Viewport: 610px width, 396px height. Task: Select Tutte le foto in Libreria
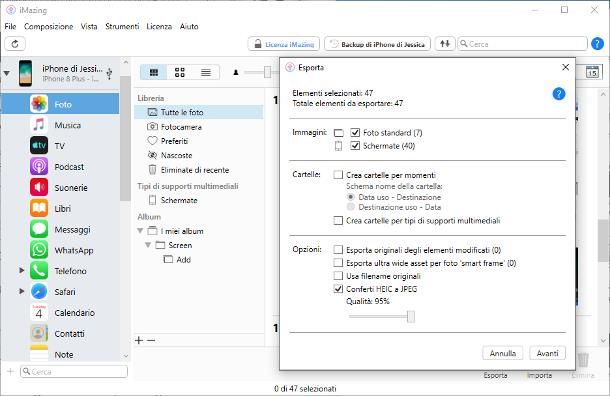coord(198,112)
